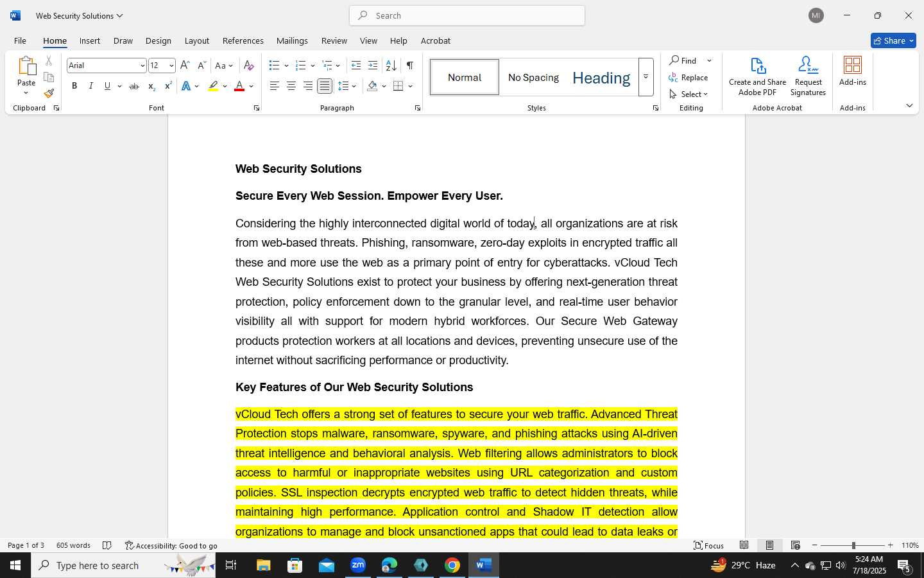924x578 pixels.
Task: Clear all formatting with the eraser-A icon
Action: 249,66
